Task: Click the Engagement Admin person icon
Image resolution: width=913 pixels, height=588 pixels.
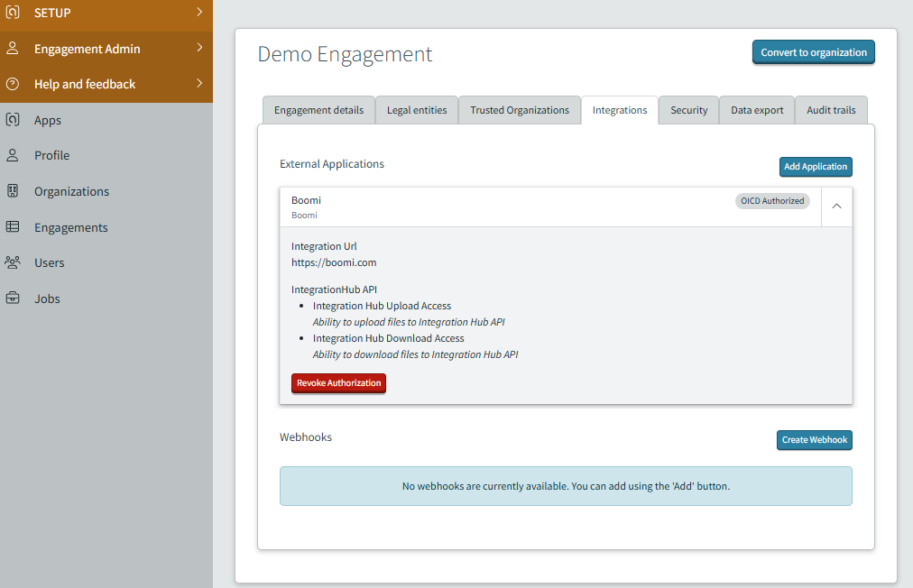Action: pos(13,49)
